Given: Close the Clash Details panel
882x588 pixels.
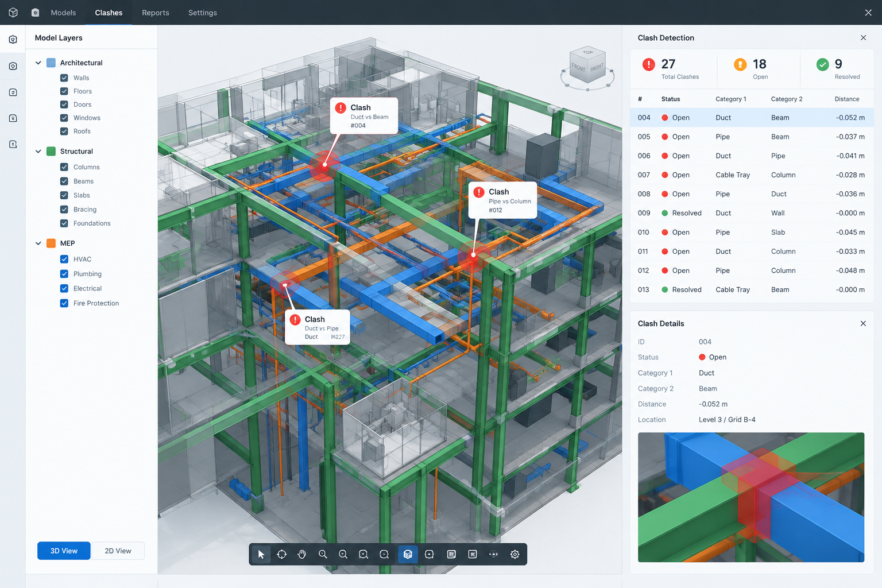Looking at the screenshot, I should (863, 324).
